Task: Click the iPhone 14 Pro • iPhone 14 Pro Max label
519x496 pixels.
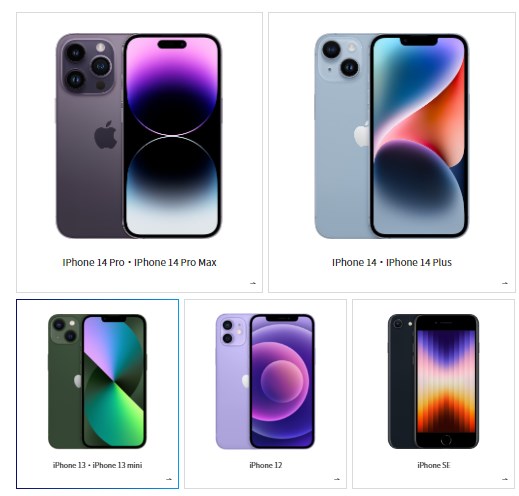Action: (139, 262)
